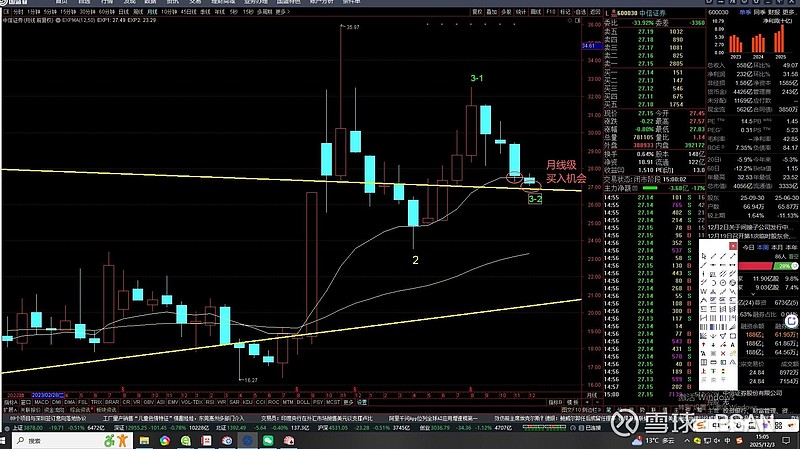Select the RSI indicator tab
Viewport: 800px width, 449px height.
(210, 402)
